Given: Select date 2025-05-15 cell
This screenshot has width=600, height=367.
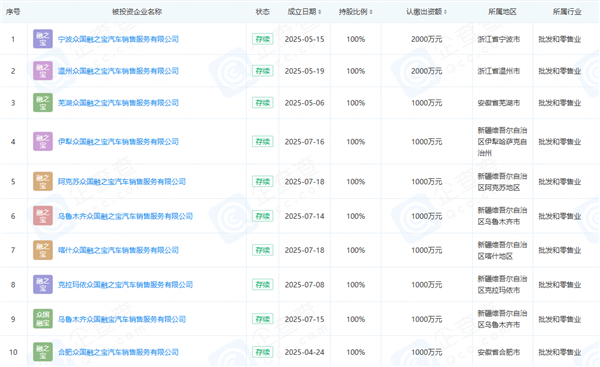Looking at the screenshot, I should [304, 39].
